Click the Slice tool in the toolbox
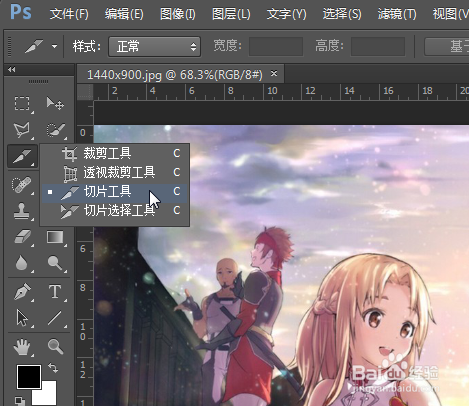 22,156
